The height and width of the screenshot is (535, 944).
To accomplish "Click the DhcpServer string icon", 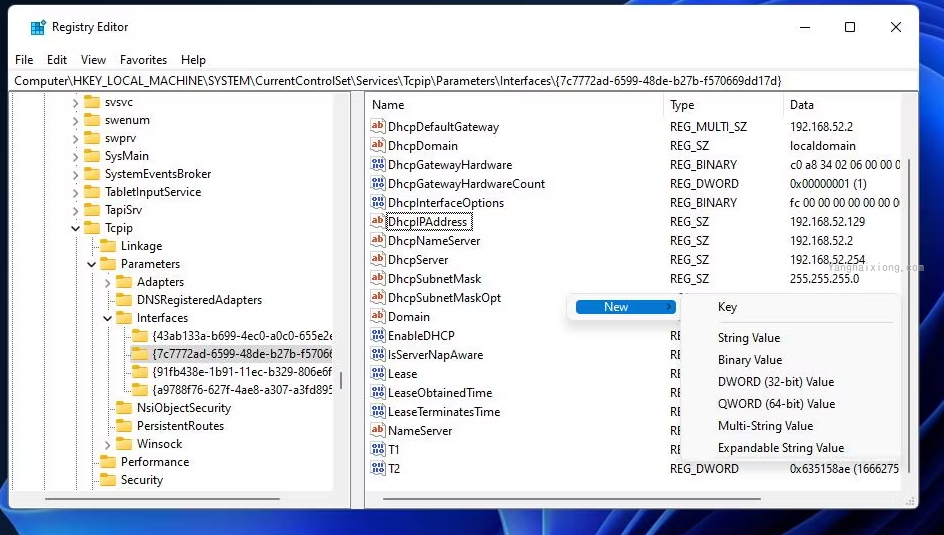I will [x=377, y=259].
